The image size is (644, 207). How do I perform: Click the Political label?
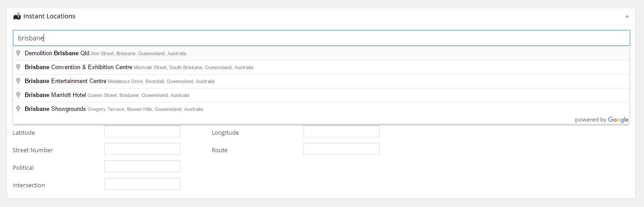tap(23, 168)
